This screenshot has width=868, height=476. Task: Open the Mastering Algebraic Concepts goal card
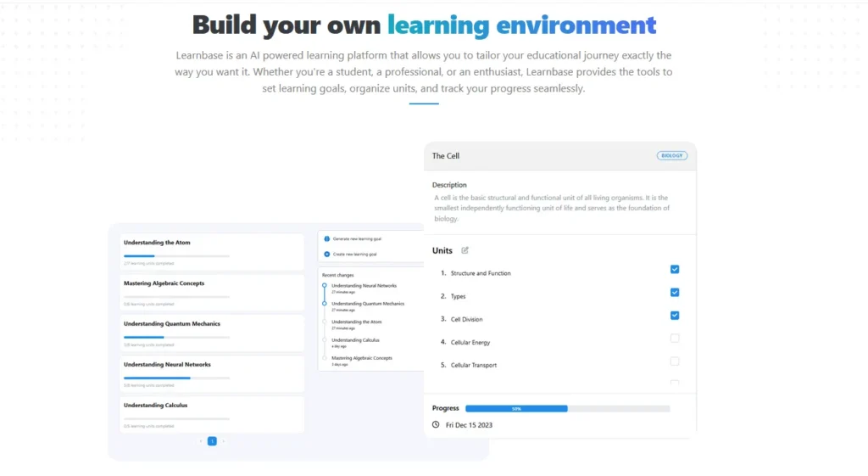pyautogui.click(x=212, y=293)
